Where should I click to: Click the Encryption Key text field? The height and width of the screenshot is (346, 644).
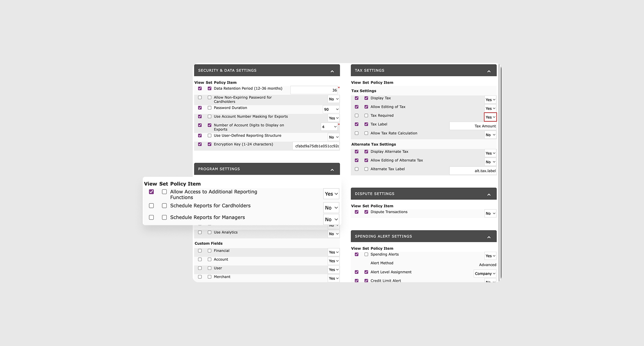[x=316, y=146]
